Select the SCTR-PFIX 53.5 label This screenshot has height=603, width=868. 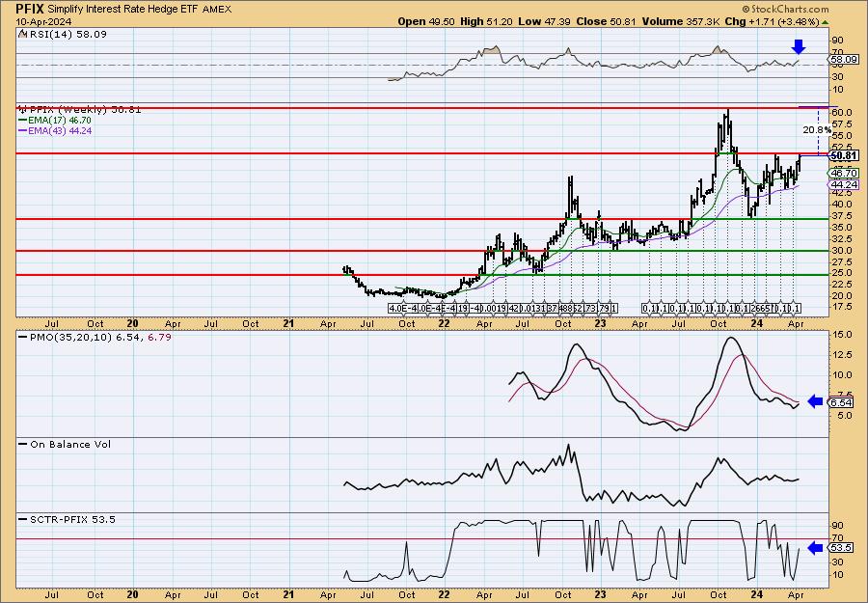[x=72, y=519]
